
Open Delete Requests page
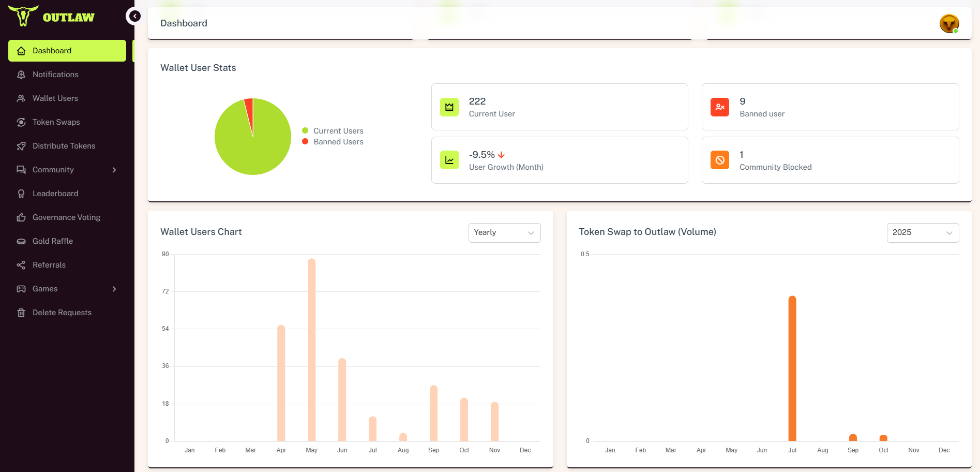pyautogui.click(x=62, y=313)
